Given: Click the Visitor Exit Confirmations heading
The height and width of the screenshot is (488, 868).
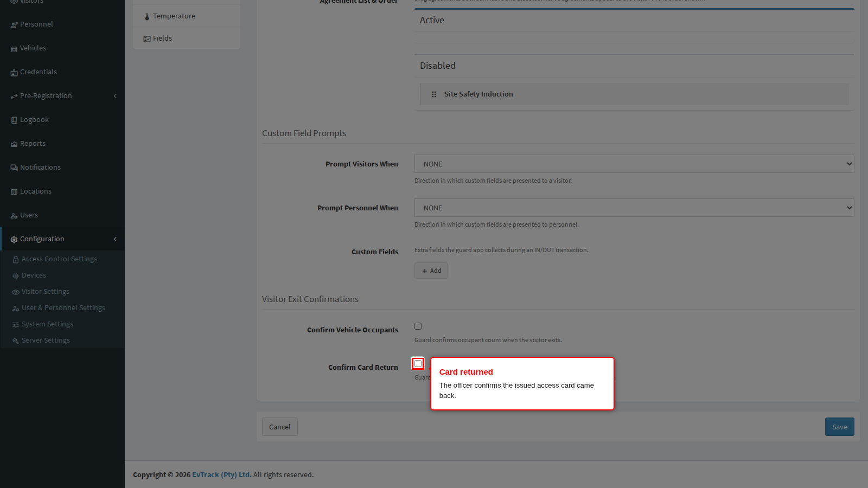Looking at the screenshot, I should click(x=310, y=299).
